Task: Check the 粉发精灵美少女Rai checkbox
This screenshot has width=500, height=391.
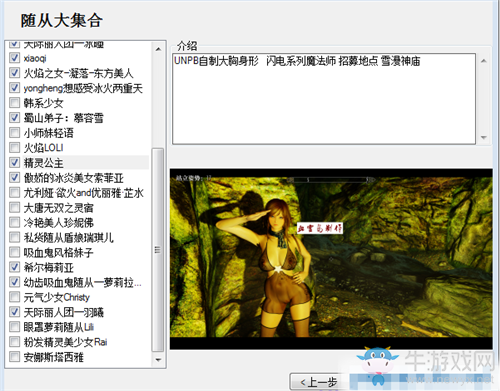Action: pyautogui.click(x=14, y=342)
